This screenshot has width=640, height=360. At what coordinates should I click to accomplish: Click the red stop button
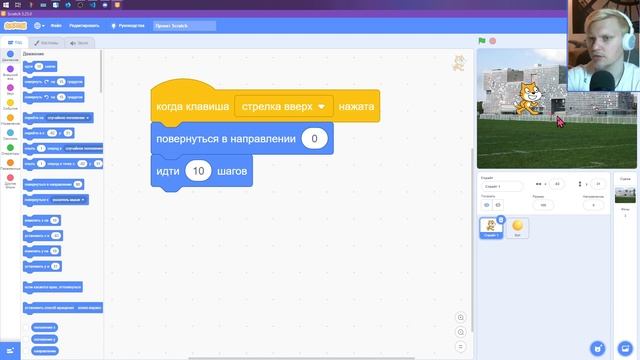(x=493, y=41)
